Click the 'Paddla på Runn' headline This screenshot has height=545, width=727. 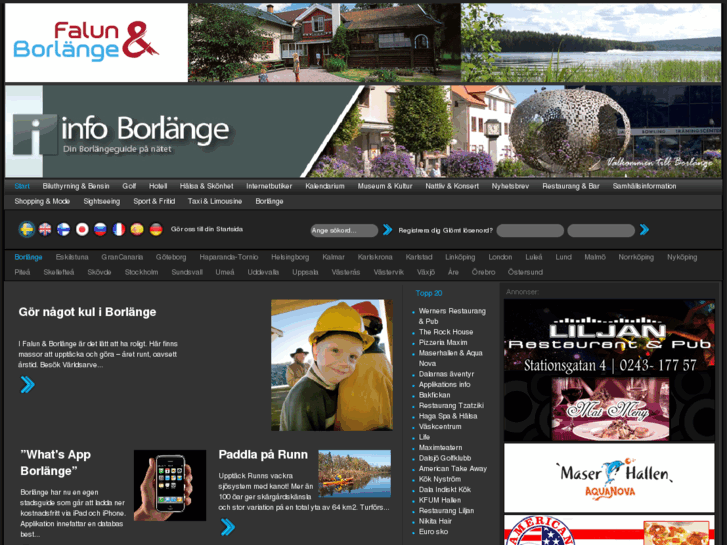[263, 455]
